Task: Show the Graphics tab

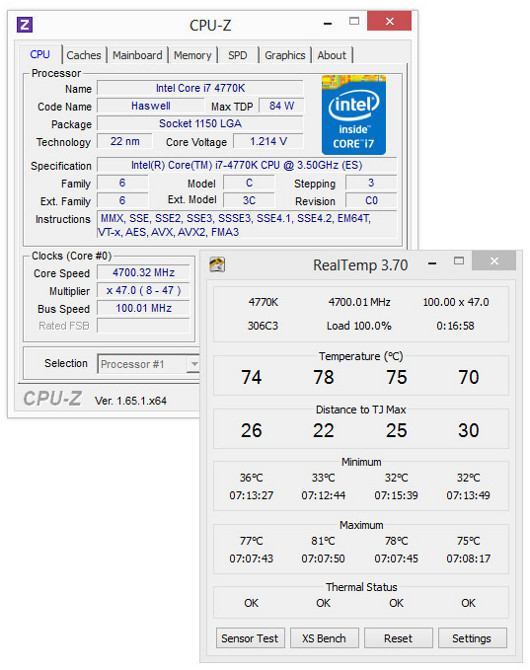Action: (x=285, y=55)
